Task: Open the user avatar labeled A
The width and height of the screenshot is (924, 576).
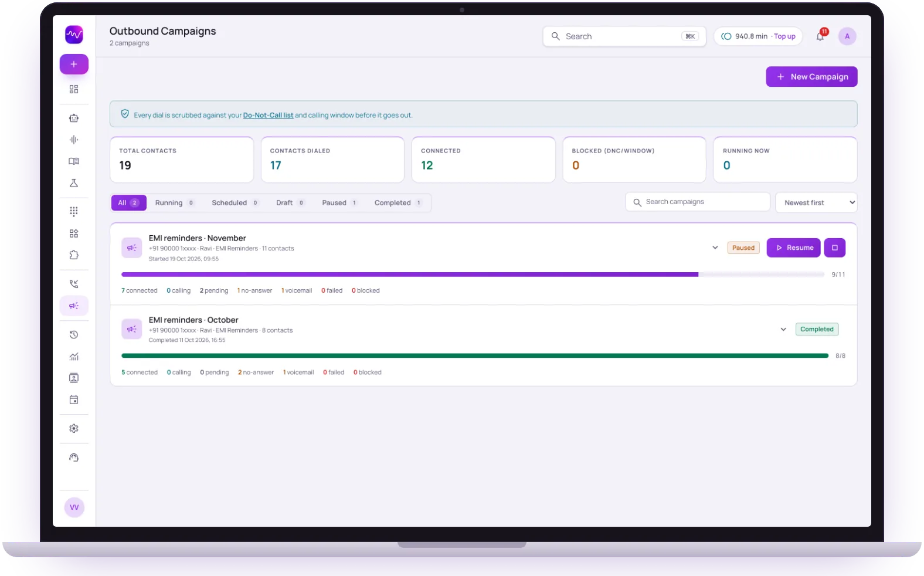Action: point(847,36)
